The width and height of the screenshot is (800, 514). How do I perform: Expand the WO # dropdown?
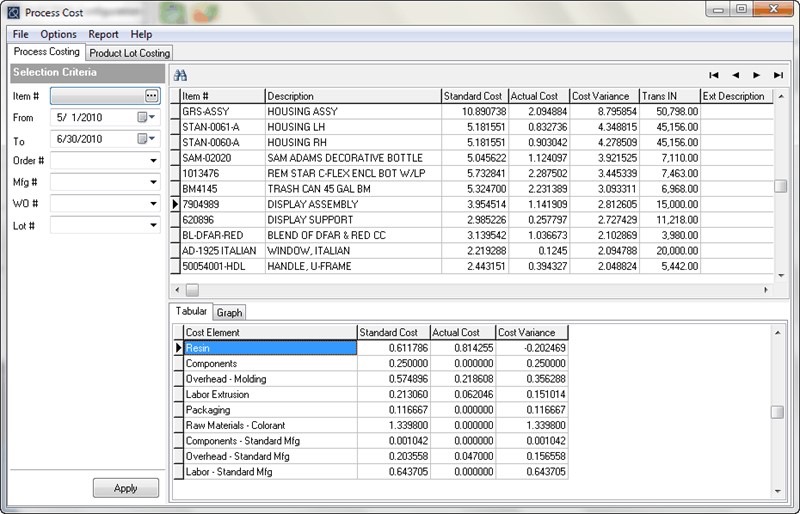pyautogui.click(x=153, y=204)
